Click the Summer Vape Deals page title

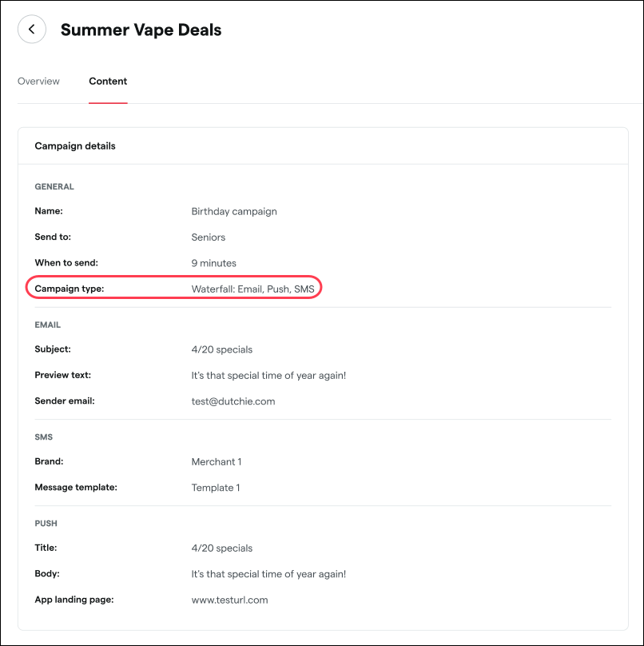141,30
